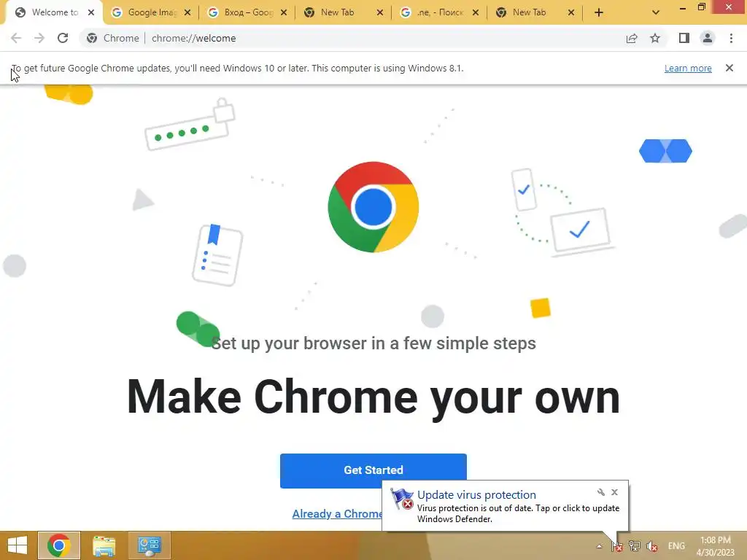Click the Learn more link
This screenshot has width=747, height=560.
688,68
